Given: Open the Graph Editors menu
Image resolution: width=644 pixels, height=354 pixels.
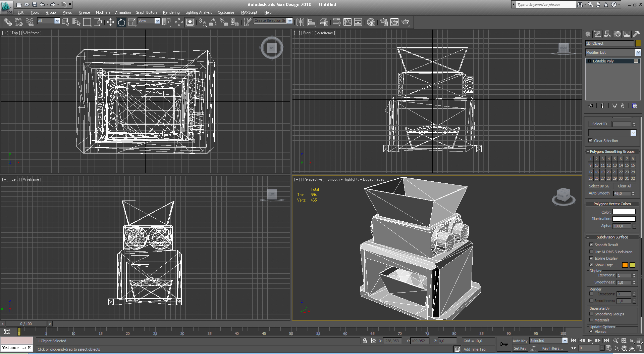Looking at the screenshot, I should click(x=146, y=12).
